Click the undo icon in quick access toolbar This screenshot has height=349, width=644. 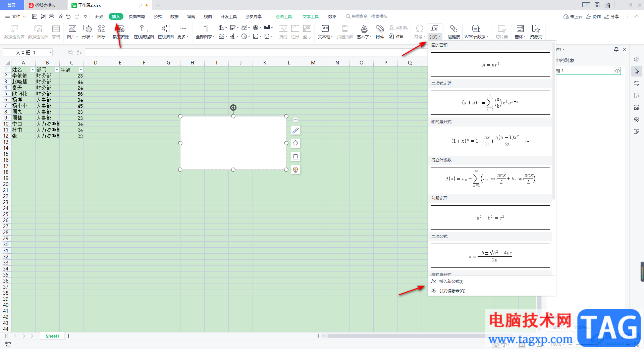[68, 16]
